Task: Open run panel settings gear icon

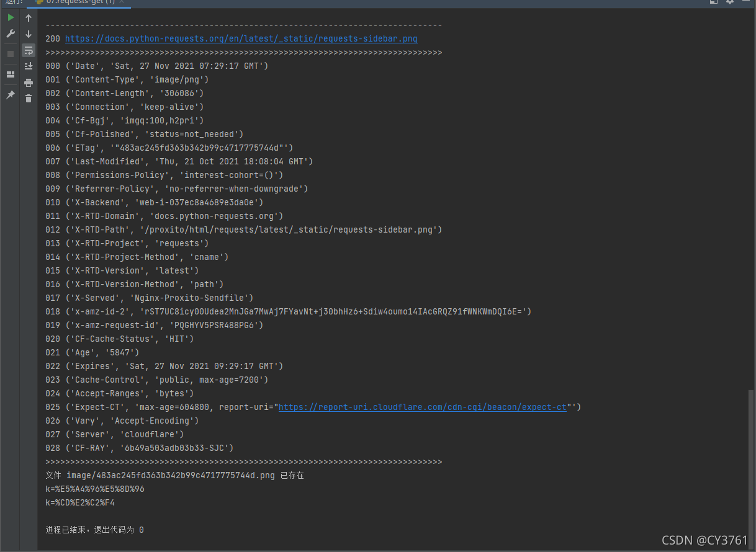Action: point(730,2)
